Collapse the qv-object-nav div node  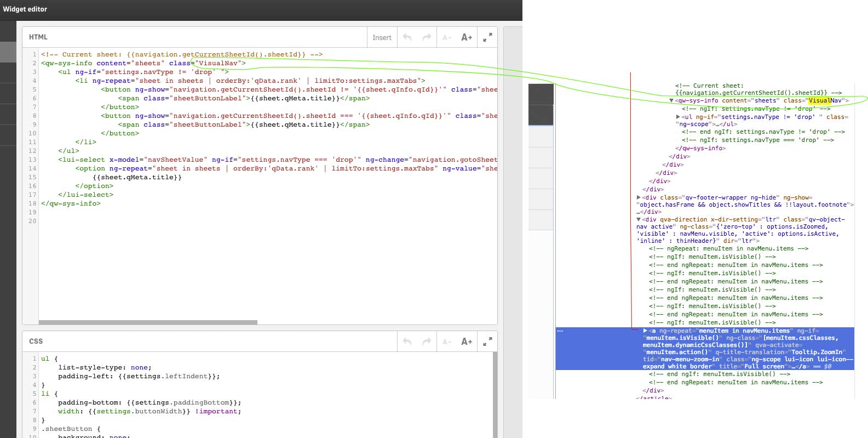639,219
